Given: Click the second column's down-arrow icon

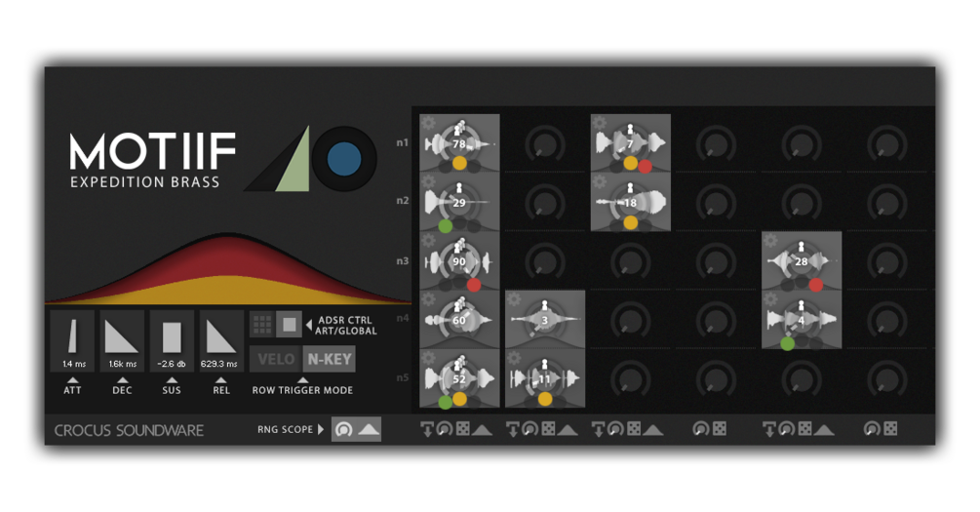Looking at the screenshot, I should coord(513,429).
